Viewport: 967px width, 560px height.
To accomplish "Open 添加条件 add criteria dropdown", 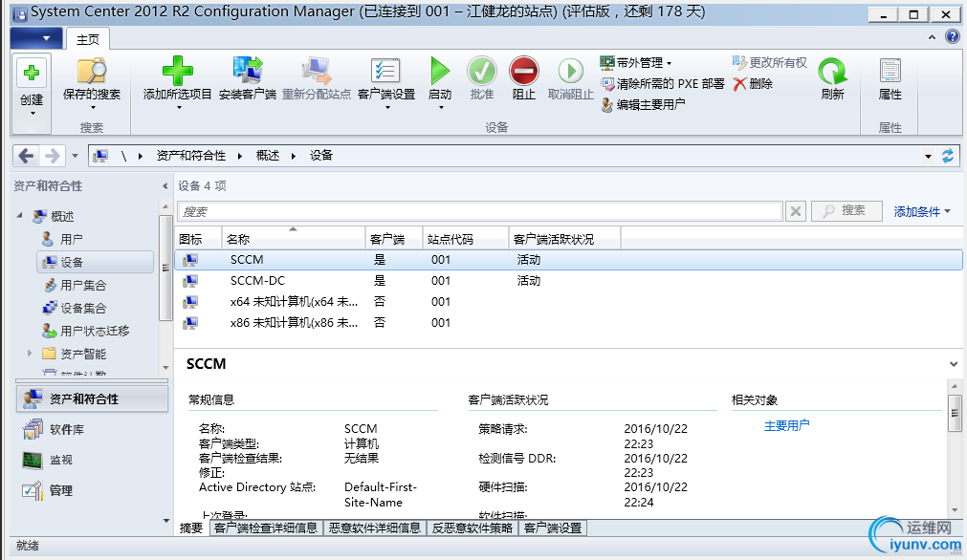I will (922, 211).
